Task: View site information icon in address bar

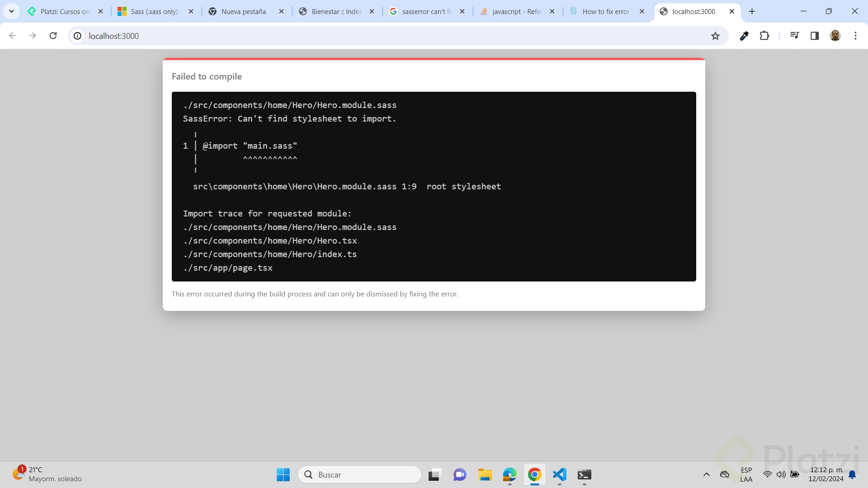Action: tap(78, 36)
